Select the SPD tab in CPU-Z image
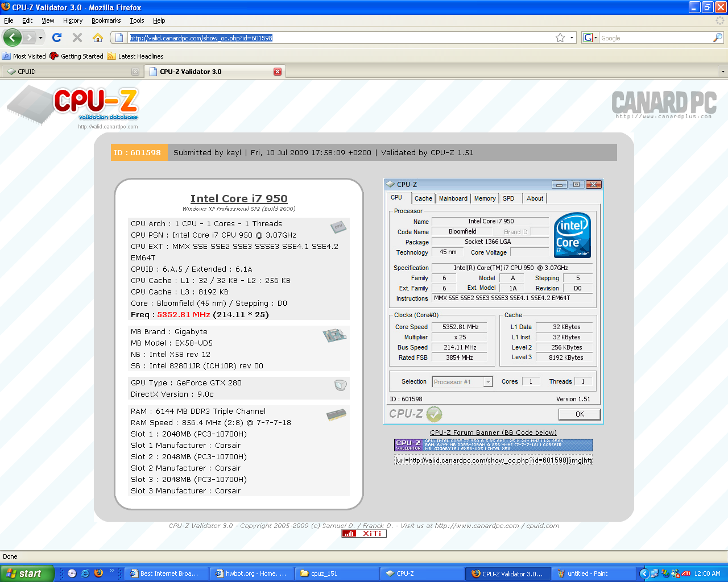Viewport: 728px width, 582px height. [508, 198]
